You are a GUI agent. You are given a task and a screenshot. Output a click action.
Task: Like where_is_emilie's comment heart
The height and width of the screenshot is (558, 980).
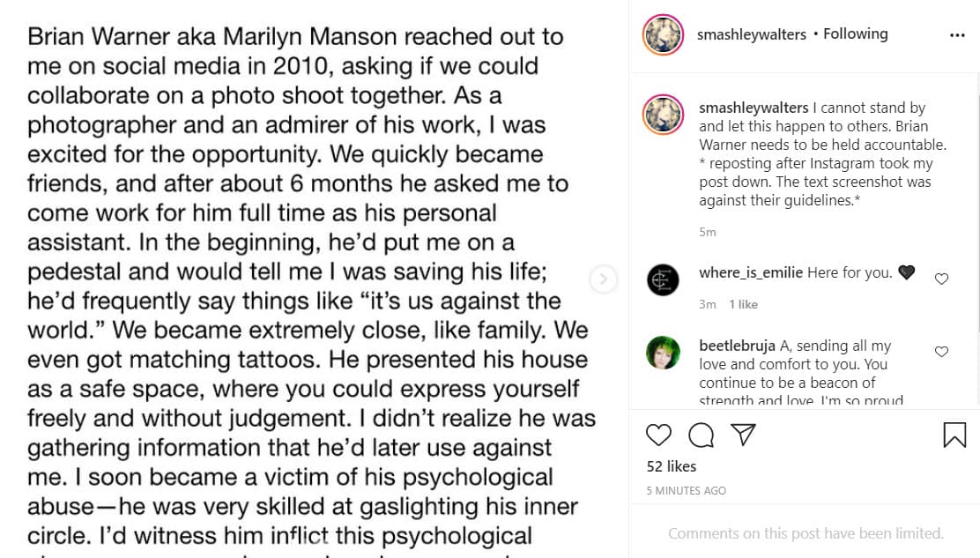(941, 278)
